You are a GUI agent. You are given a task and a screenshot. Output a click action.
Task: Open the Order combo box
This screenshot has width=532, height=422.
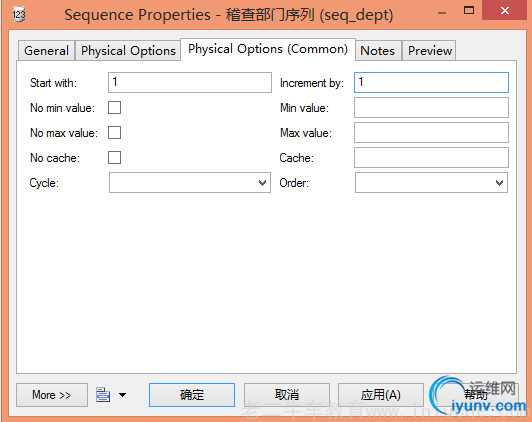click(x=432, y=183)
